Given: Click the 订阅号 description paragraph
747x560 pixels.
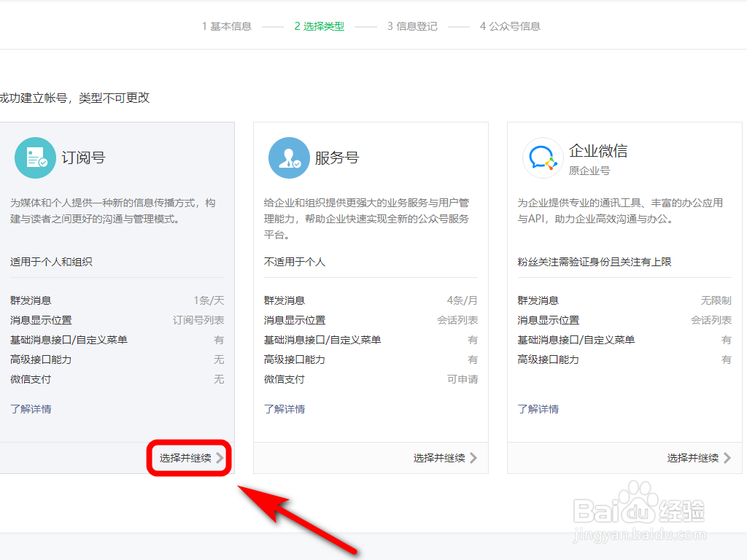Looking at the screenshot, I should pyautogui.click(x=113, y=211).
